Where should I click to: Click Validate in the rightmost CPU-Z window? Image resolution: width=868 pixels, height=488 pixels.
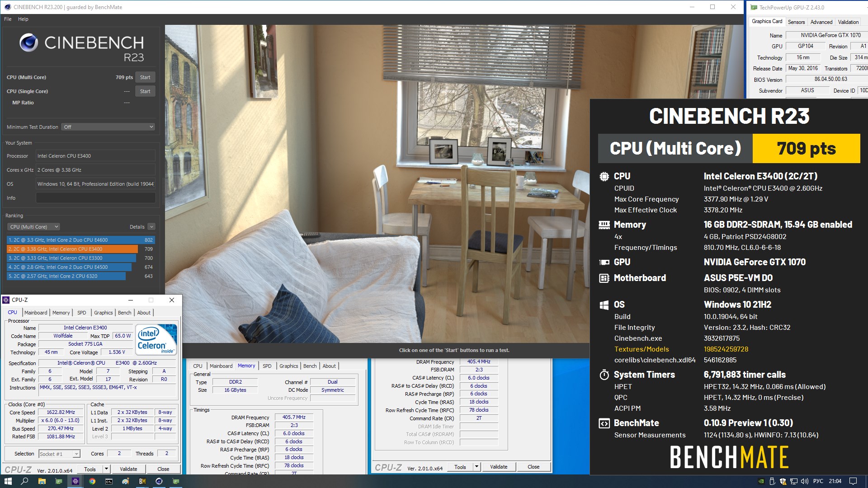pyautogui.click(x=499, y=467)
